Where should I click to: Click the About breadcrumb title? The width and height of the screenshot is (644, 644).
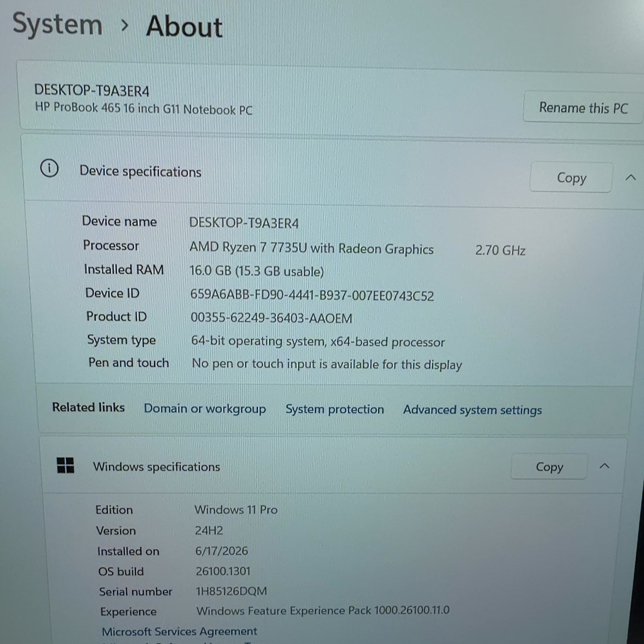click(184, 27)
